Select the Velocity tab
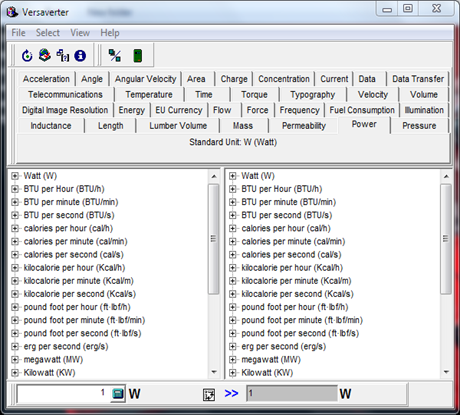The width and height of the screenshot is (460, 415). pyautogui.click(x=373, y=95)
